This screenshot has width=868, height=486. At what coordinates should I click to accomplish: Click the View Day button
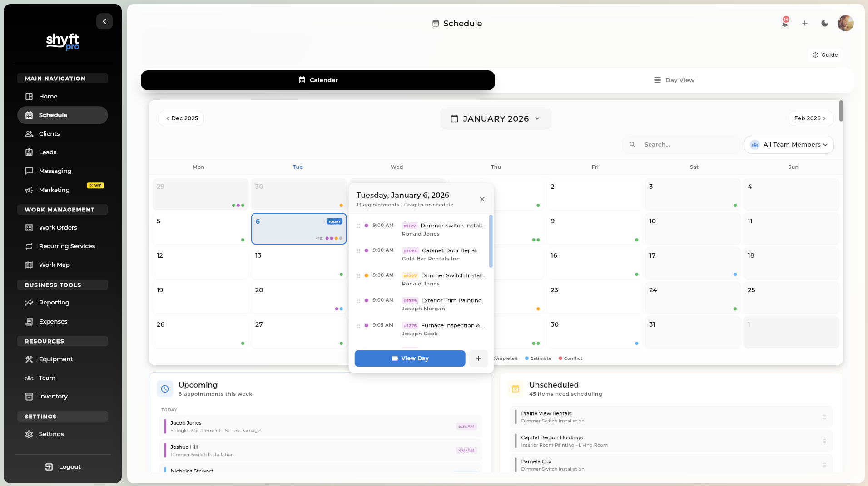(409, 358)
